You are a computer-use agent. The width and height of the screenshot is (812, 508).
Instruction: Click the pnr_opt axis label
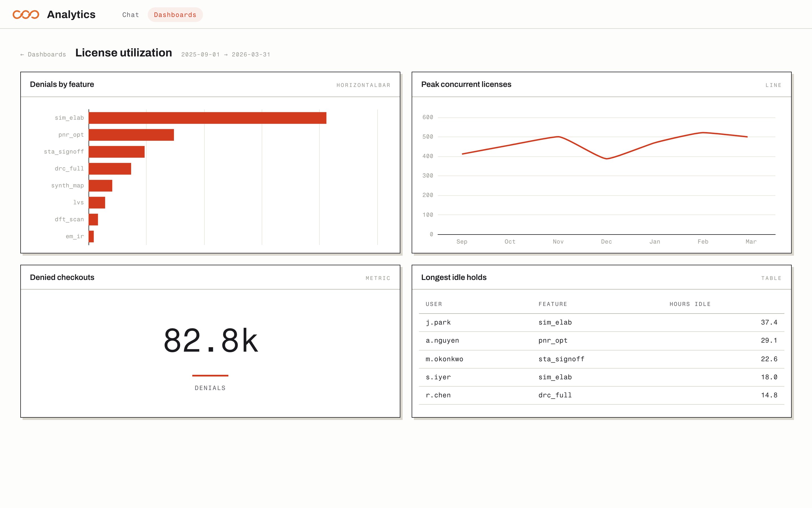[71, 135]
